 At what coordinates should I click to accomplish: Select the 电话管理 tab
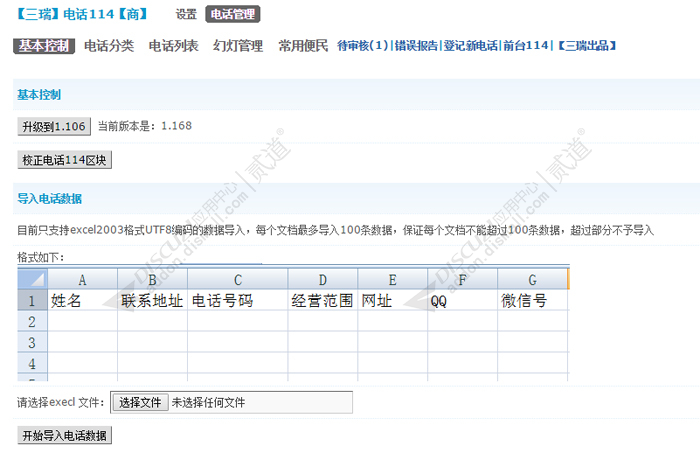point(233,14)
